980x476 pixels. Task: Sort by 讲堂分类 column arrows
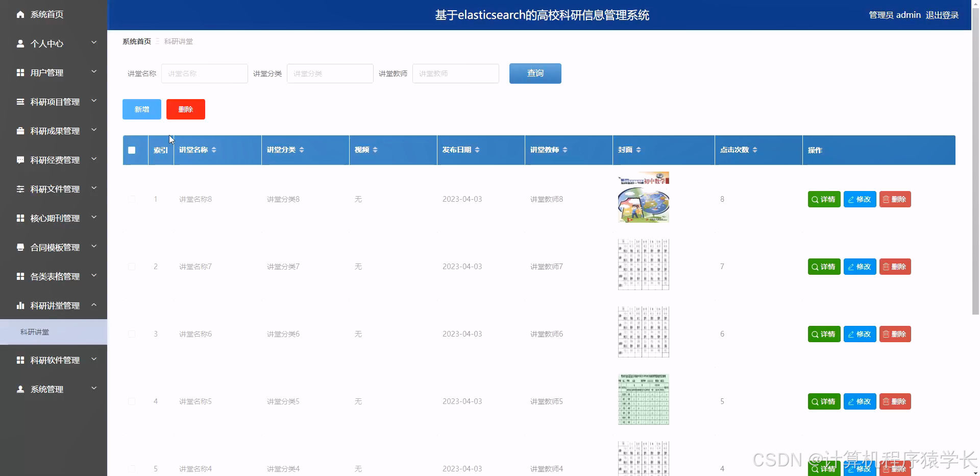tap(302, 150)
